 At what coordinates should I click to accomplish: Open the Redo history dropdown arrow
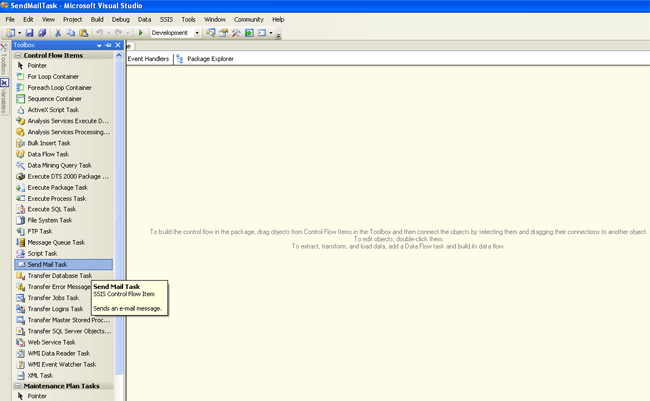tap(128, 33)
